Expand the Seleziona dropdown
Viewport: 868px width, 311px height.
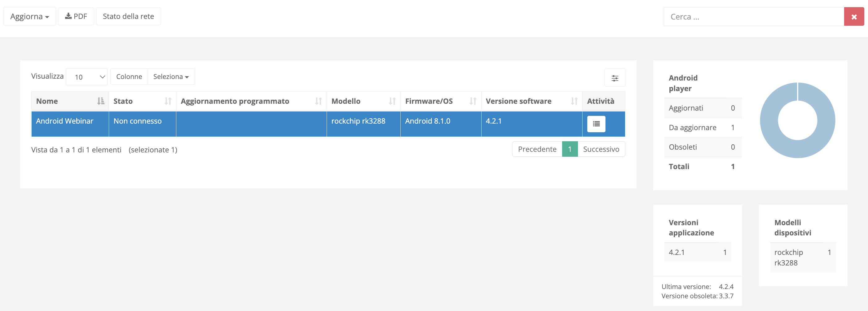pos(171,77)
